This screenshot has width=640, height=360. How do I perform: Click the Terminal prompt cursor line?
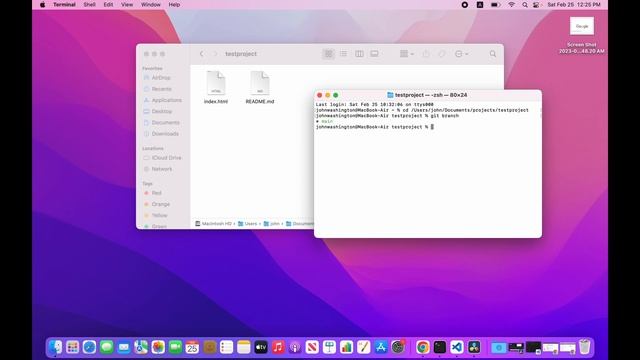point(375,127)
